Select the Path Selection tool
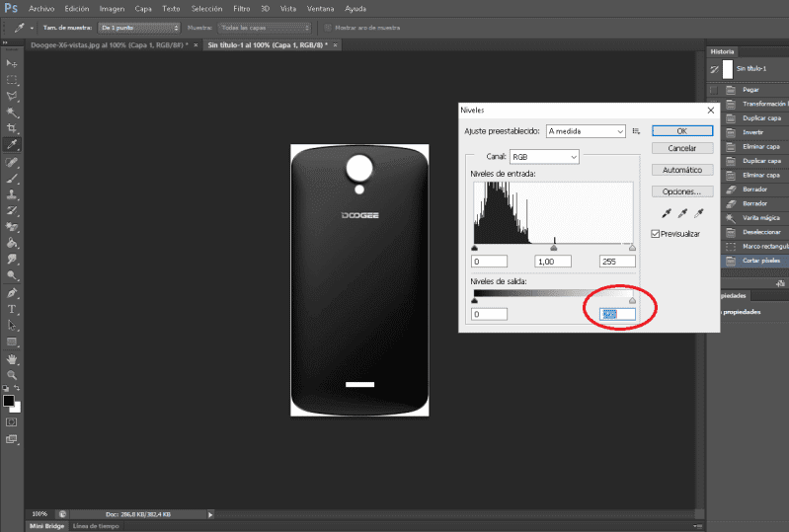The image size is (789, 532). click(x=12, y=326)
